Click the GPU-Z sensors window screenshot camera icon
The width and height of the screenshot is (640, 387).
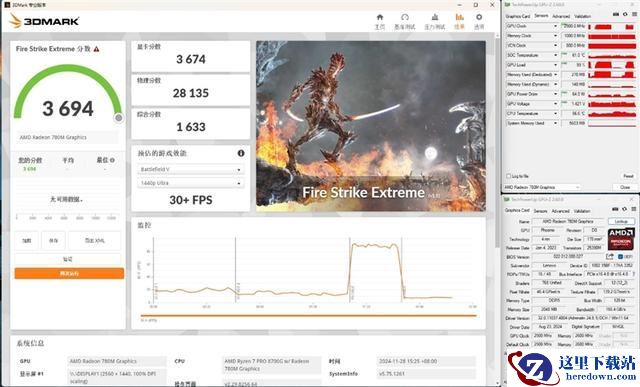(x=616, y=14)
